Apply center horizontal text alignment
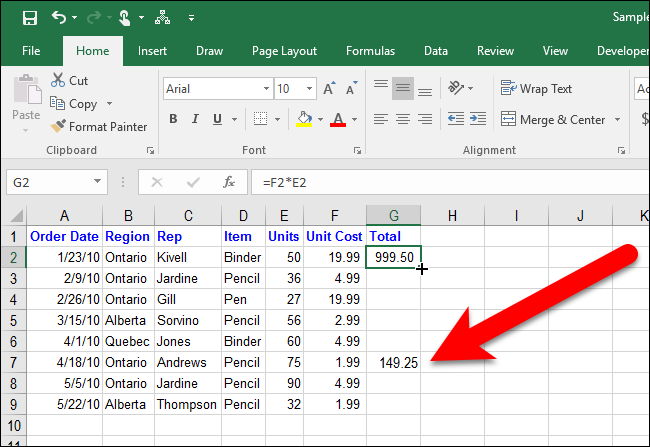This screenshot has height=447, width=650. (x=403, y=119)
